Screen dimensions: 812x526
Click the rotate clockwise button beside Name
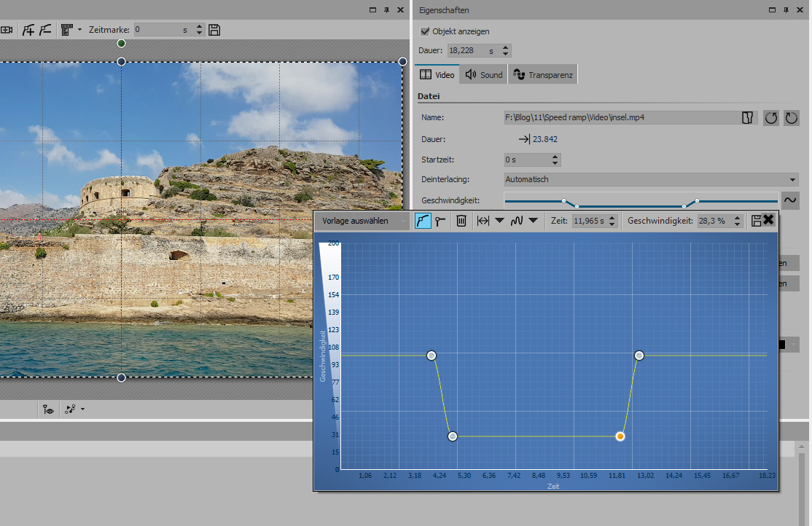point(792,118)
